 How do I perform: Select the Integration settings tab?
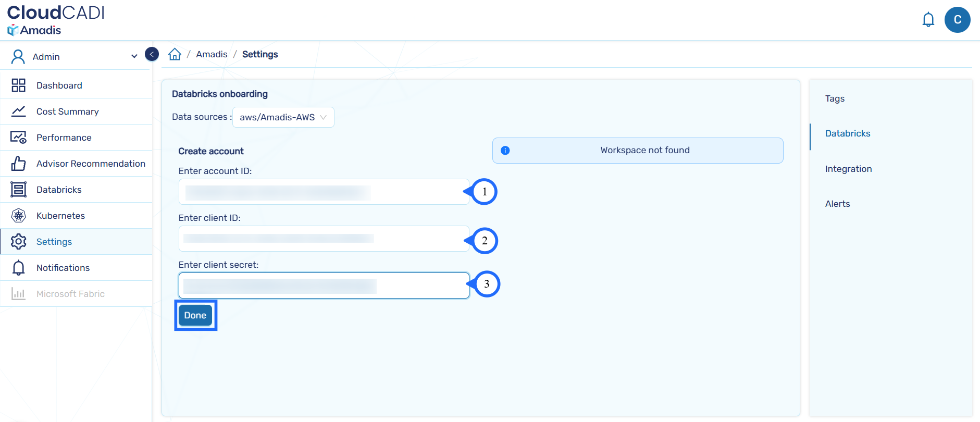[x=848, y=169]
